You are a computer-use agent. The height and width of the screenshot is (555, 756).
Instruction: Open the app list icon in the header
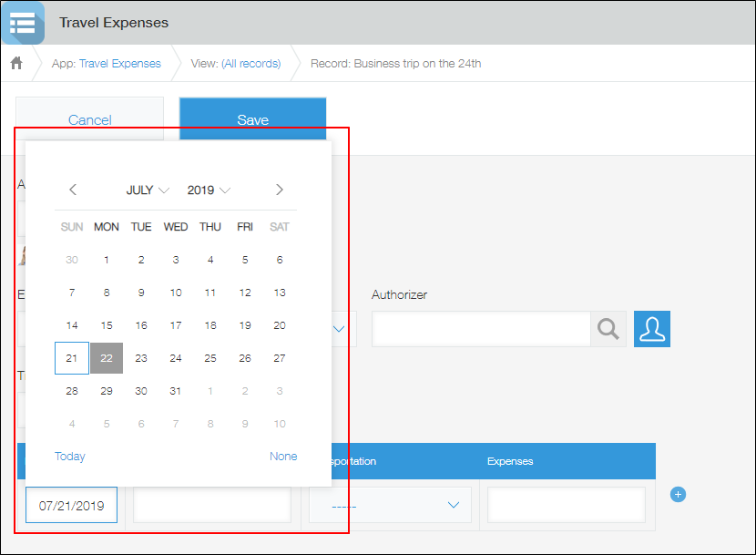tap(23, 23)
